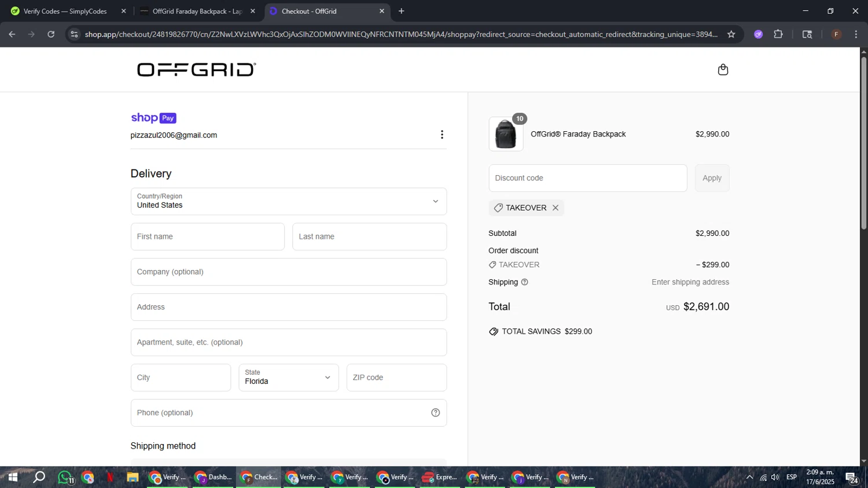Bookmark this page with star icon
868x488 pixels.
pyautogui.click(x=731, y=34)
